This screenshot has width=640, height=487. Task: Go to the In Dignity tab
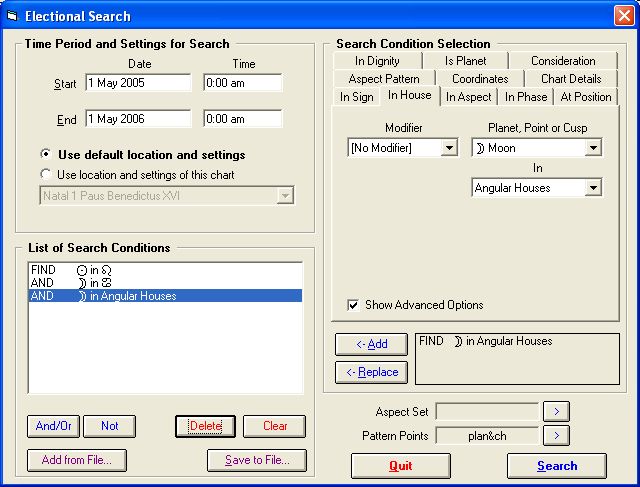point(377,61)
